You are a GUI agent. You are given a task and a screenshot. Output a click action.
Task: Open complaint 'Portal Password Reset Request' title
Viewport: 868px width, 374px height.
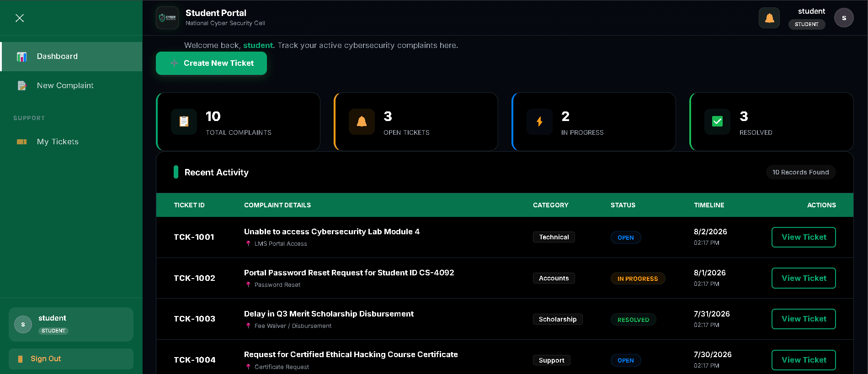[x=349, y=273]
